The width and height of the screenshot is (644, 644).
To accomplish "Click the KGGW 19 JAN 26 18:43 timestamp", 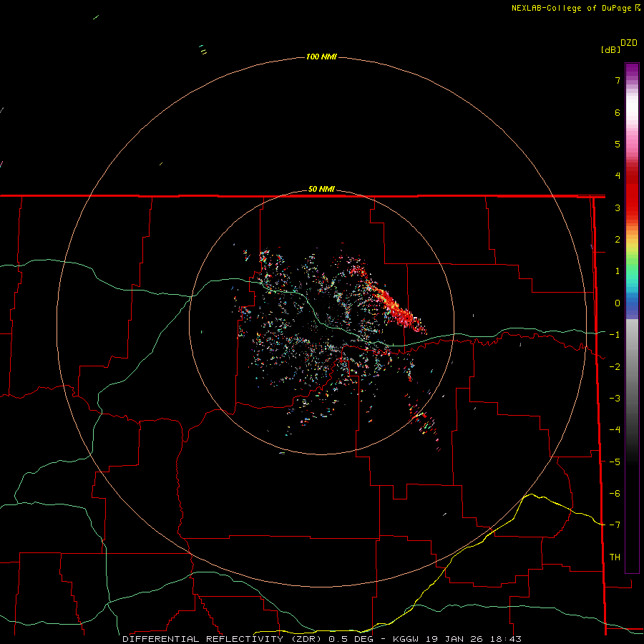I will click(x=457, y=639).
